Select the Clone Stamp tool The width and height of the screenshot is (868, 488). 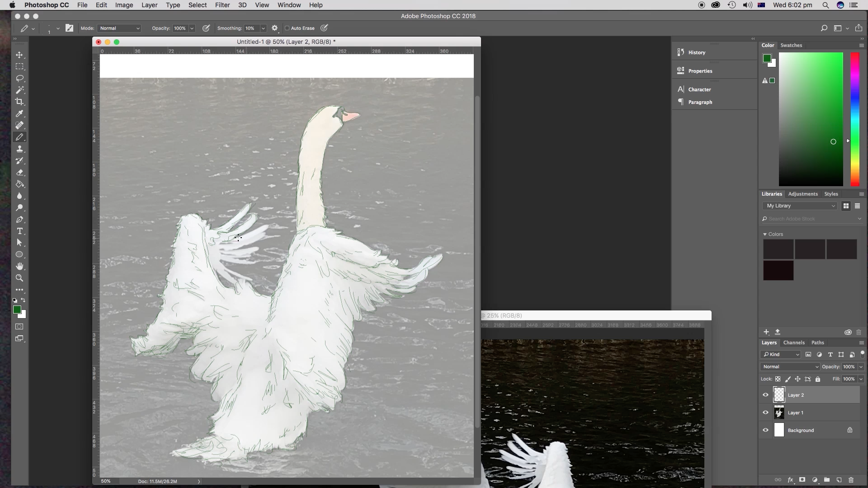(x=19, y=149)
